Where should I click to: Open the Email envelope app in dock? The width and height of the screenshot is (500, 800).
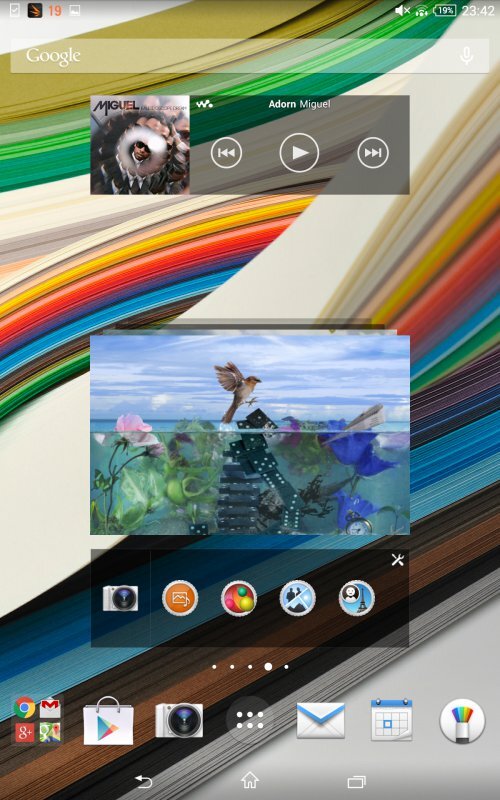321,720
